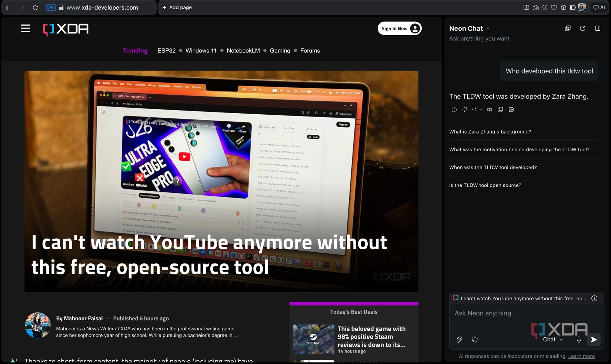
Task: Click the image icon under the answer
Action: pos(511,109)
